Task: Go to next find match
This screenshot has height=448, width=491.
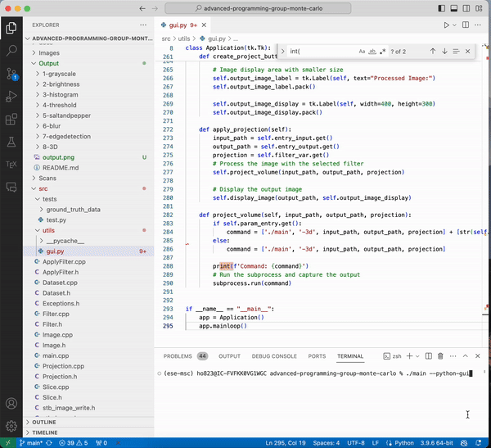Action: point(444,51)
